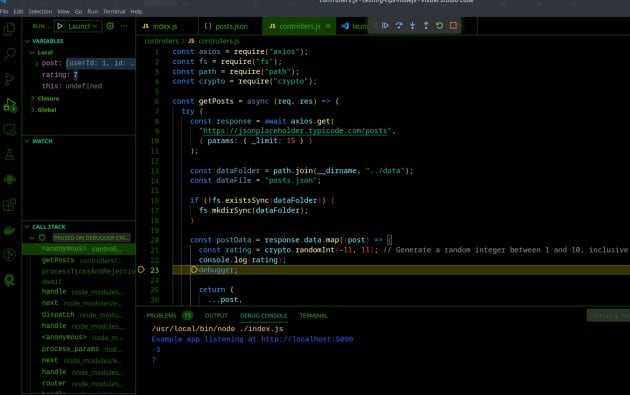The height and width of the screenshot is (395, 630).
Task: Expand the Closure scope
Action: [x=33, y=98]
